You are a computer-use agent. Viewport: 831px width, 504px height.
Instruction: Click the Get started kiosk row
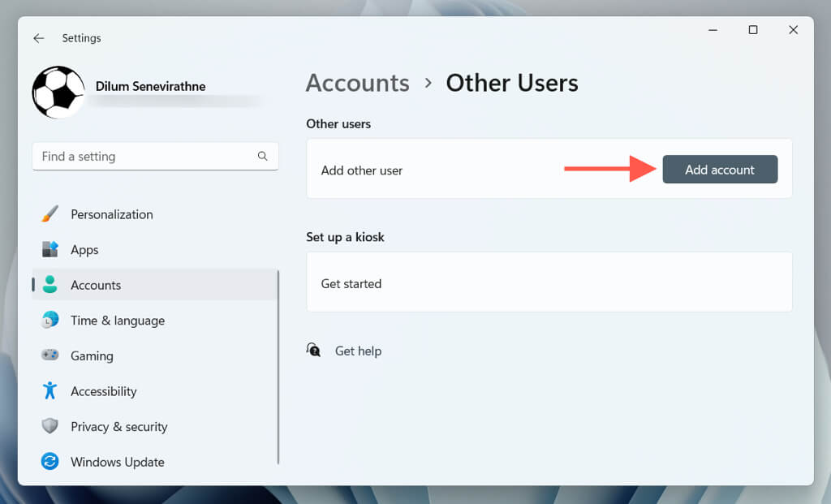(x=549, y=283)
